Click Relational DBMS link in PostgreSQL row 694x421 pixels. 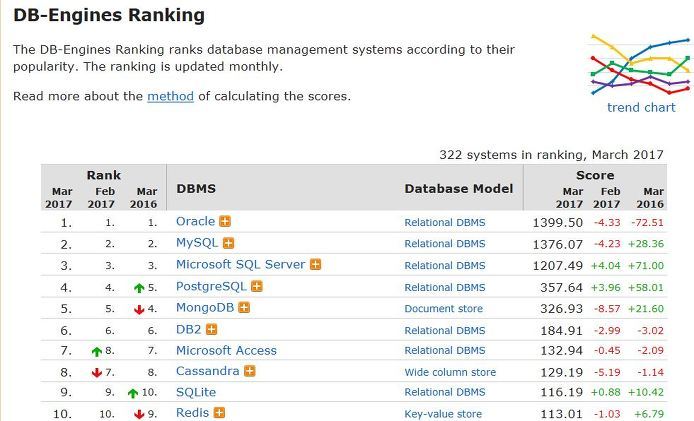coord(445,287)
